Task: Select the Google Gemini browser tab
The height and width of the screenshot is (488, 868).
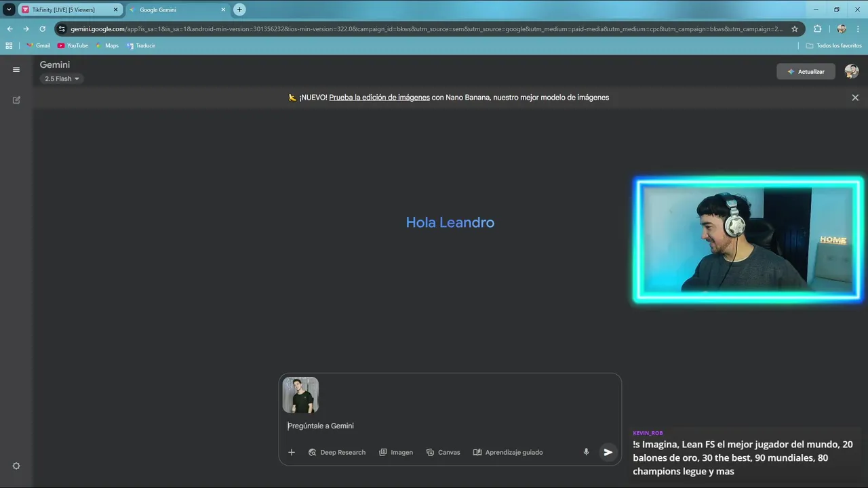Action: [178, 9]
